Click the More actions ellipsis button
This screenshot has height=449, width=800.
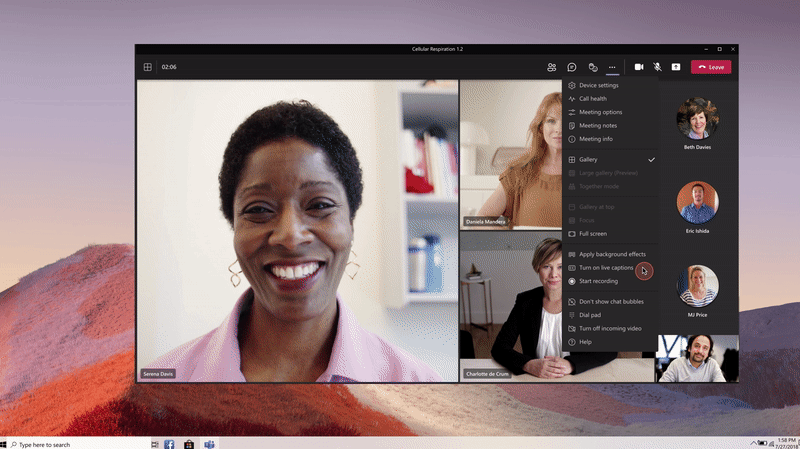pos(612,67)
